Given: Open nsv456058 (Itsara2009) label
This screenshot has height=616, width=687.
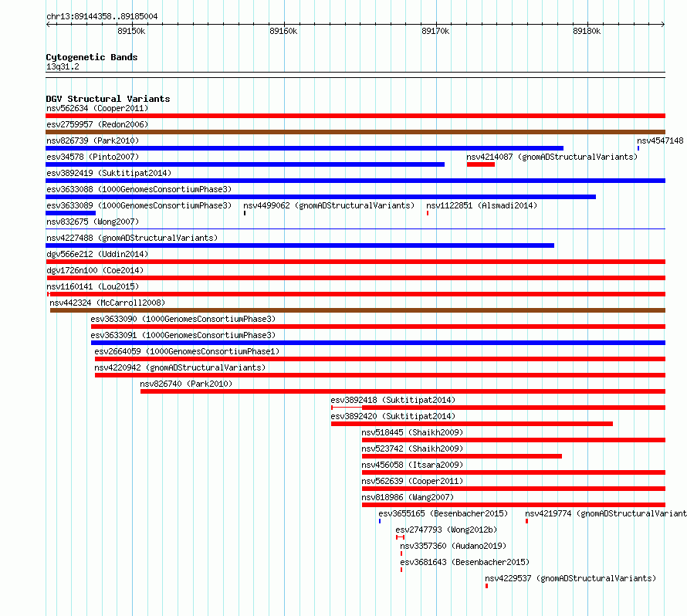Looking at the screenshot, I should pyautogui.click(x=412, y=465).
